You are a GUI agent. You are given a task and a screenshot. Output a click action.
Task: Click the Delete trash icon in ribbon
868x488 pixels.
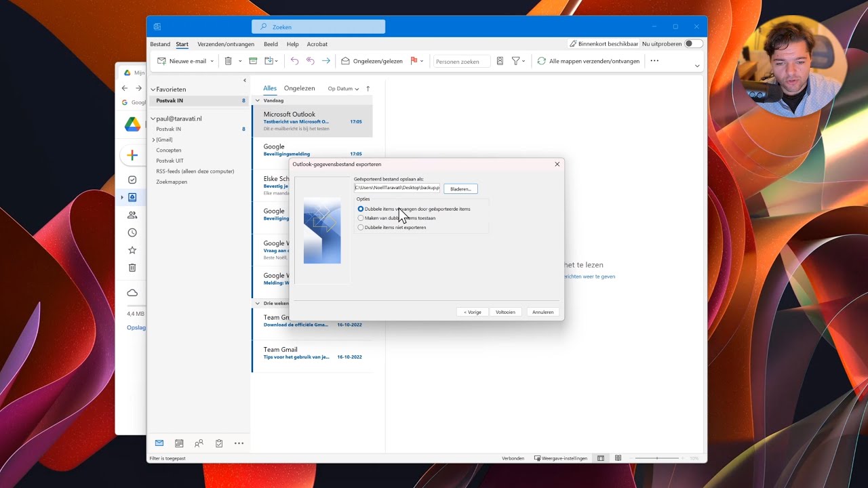pos(229,61)
